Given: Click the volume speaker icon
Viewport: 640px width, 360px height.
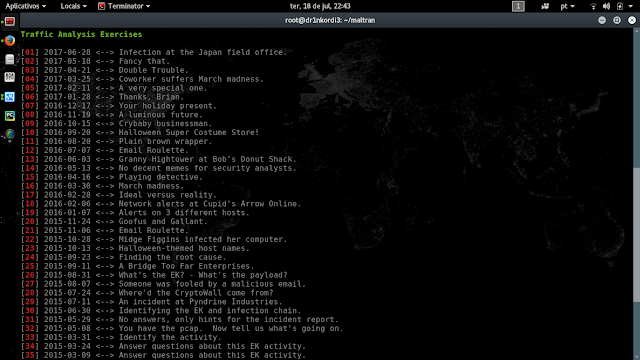Looking at the screenshot, I should pos(607,6).
